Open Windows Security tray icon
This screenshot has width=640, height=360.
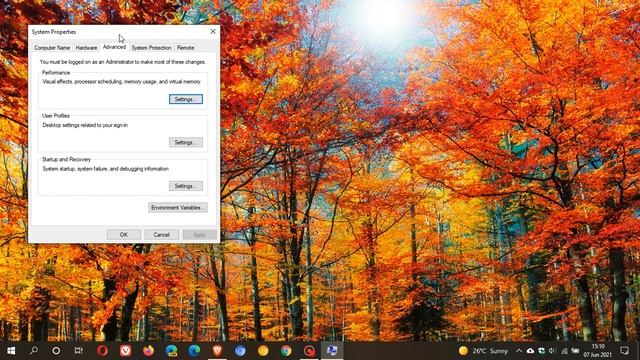(541, 351)
